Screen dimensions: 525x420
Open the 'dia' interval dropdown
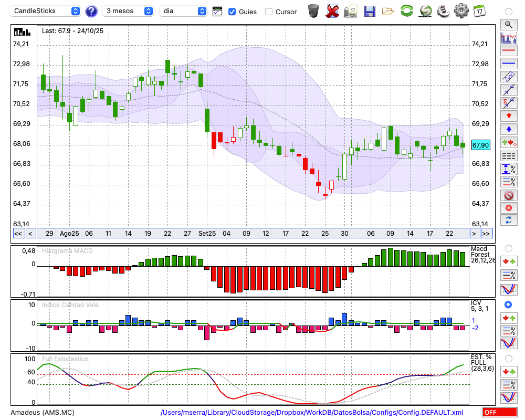[x=183, y=11]
